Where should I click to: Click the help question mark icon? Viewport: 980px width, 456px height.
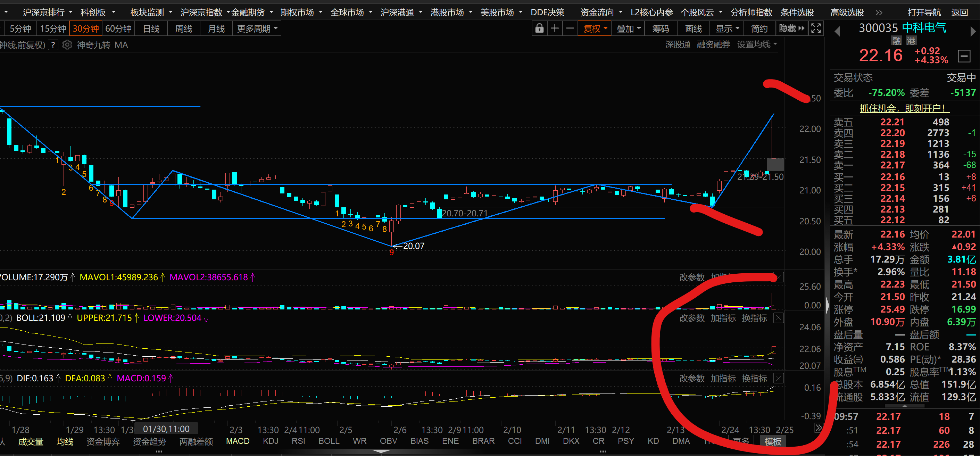coord(53,45)
